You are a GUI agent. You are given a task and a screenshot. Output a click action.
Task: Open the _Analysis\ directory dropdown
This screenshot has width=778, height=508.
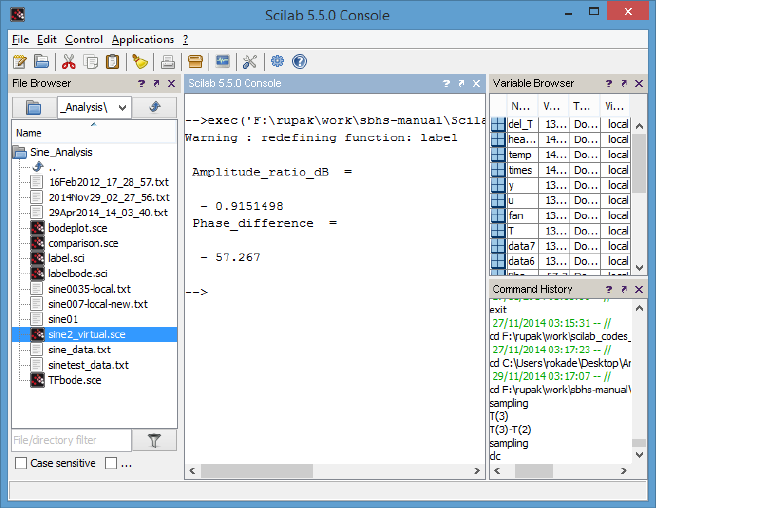[x=122, y=107]
